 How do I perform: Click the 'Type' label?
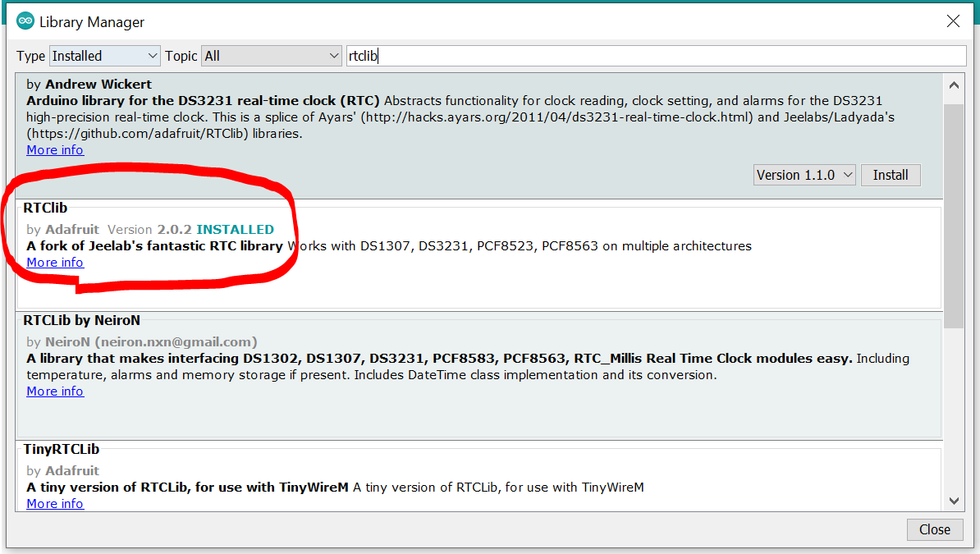point(30,57)
